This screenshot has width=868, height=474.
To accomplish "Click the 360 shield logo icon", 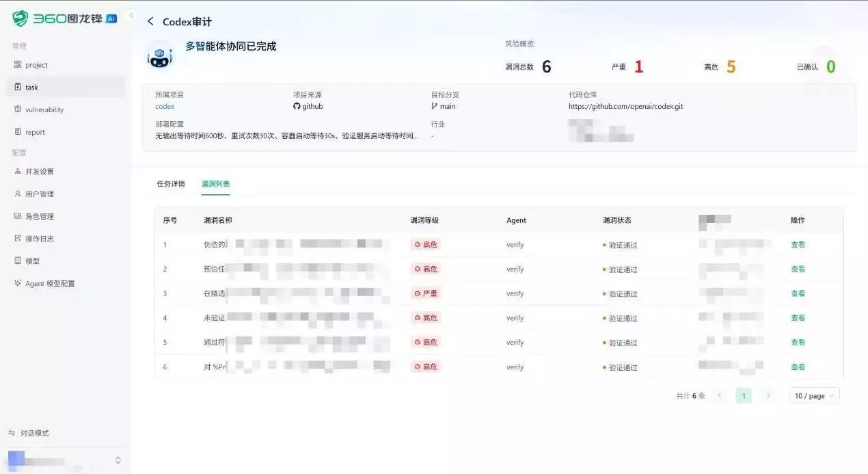I will 21,18.
